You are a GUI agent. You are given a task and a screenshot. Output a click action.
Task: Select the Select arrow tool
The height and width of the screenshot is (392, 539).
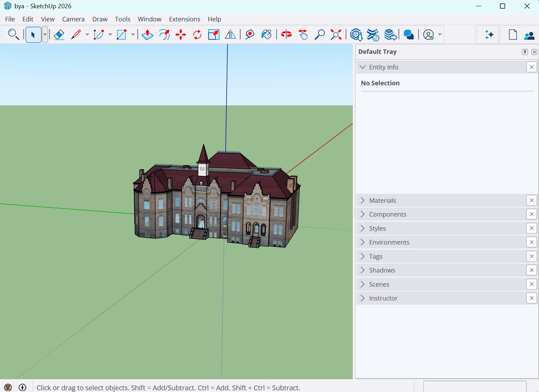point(33,35)
